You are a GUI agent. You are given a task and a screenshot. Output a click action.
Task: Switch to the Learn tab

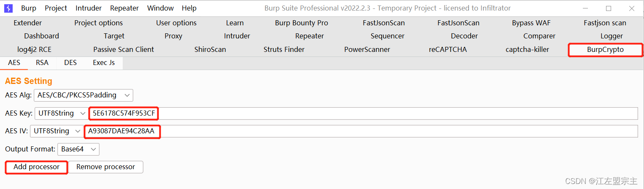coord(235,23)
